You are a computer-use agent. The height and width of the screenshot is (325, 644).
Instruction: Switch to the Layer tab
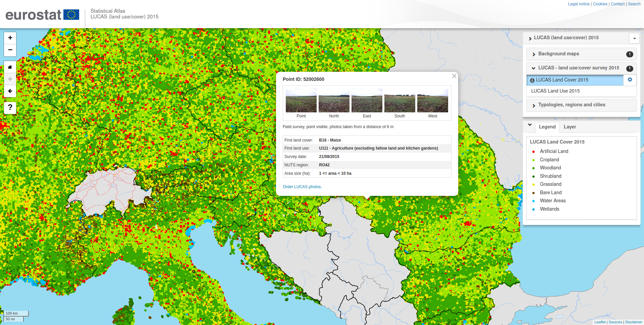coord(570,127)
